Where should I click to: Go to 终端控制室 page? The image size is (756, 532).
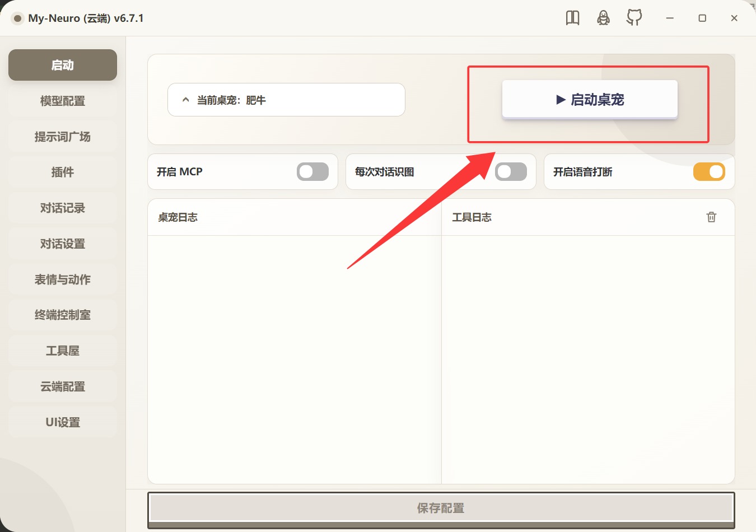[63, 315]
